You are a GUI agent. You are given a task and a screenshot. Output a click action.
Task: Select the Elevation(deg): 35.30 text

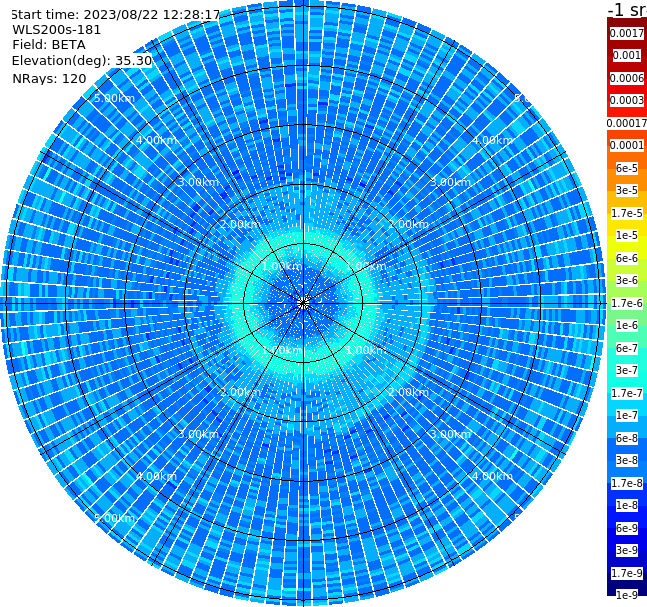pos(82,61)
